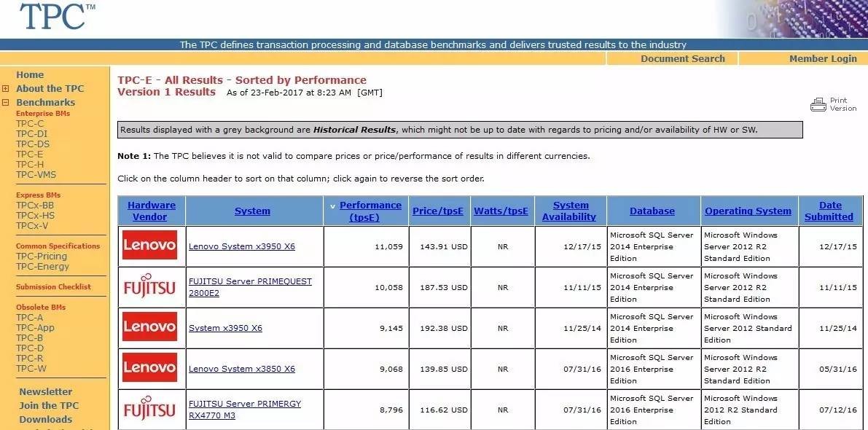Viewport: 868px width, 430px height.
Task: Open TPC-C benchmark page
Action: coord(30,124)
